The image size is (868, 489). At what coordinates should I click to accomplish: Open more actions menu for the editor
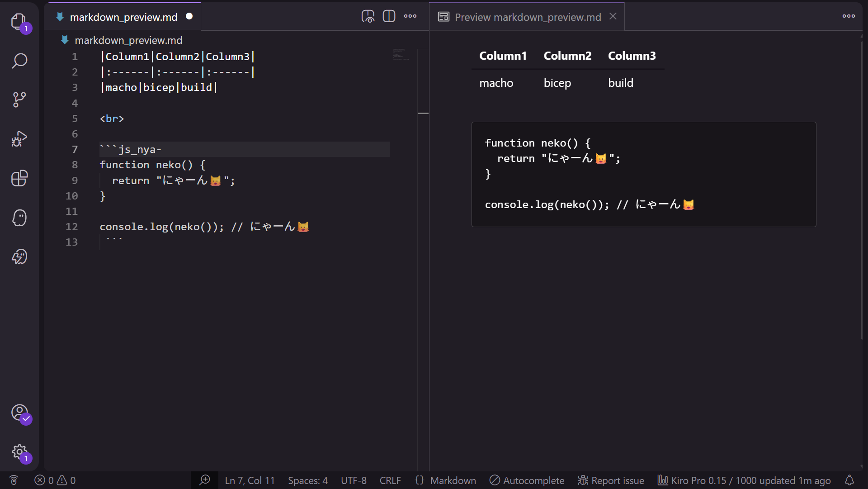click(x=410, y=16)
